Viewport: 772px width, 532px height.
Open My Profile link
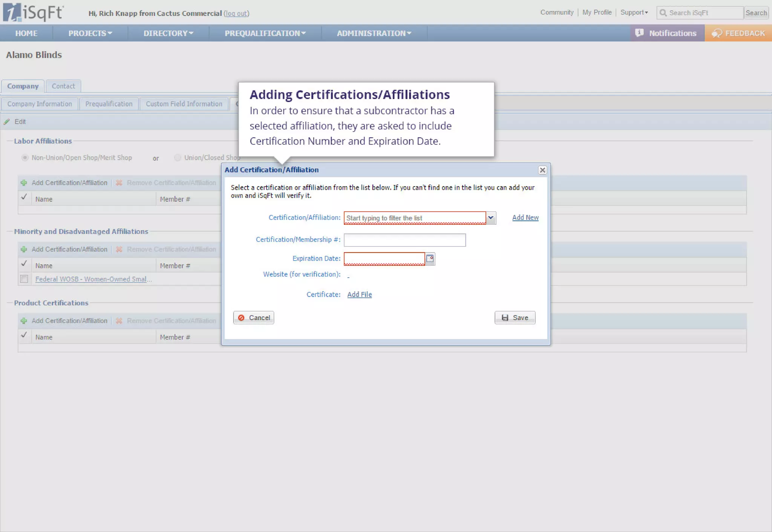click(x=597, y=12)
